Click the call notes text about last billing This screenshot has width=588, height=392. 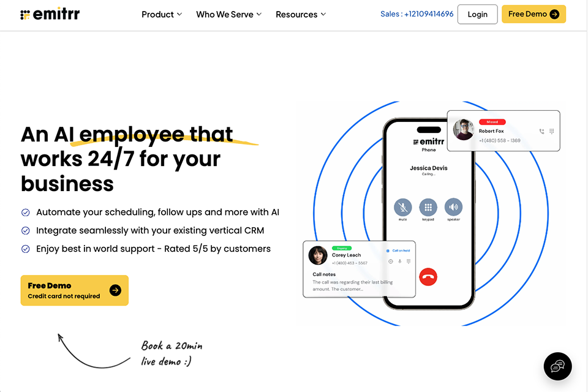coord(353,285)
